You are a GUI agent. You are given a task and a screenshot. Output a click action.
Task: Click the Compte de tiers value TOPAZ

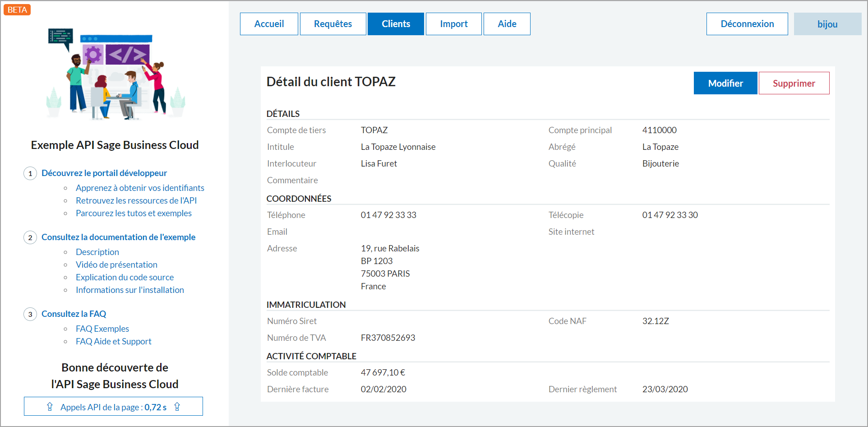point(374,130)
